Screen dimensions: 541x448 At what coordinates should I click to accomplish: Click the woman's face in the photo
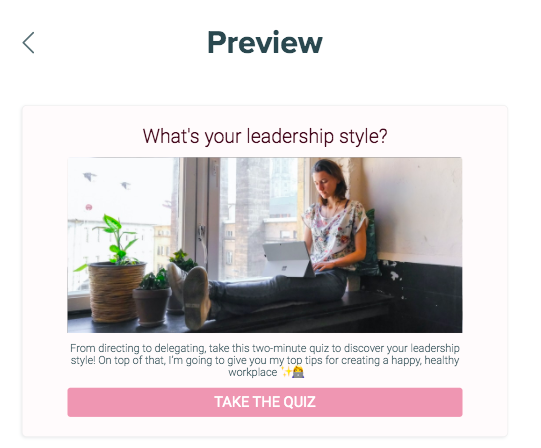(x=325, y=182)
